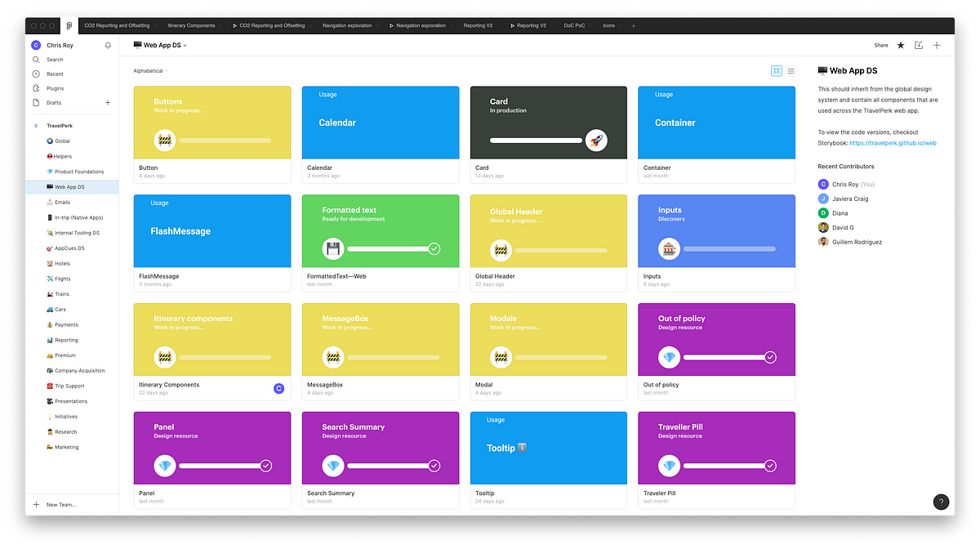Image resolution: width=980 pixels, height=549 pixels.
Task: Click Diana's green contributor avatar
Action: coord(823,213)
